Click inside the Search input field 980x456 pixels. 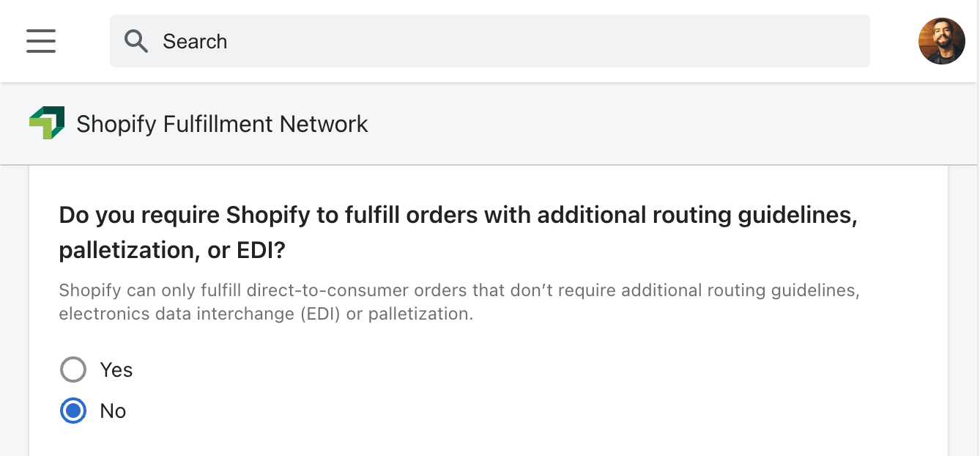[439, 41]
